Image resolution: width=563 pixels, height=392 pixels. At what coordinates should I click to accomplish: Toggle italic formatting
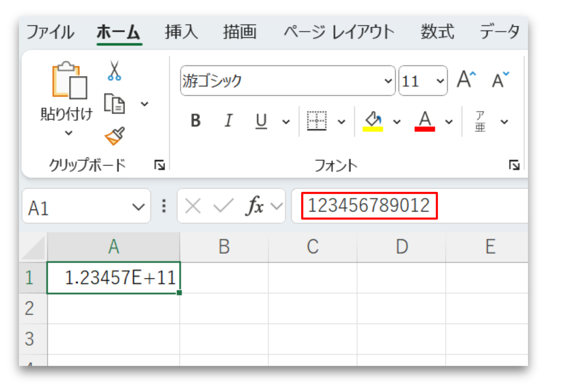[x=228, y=121]
